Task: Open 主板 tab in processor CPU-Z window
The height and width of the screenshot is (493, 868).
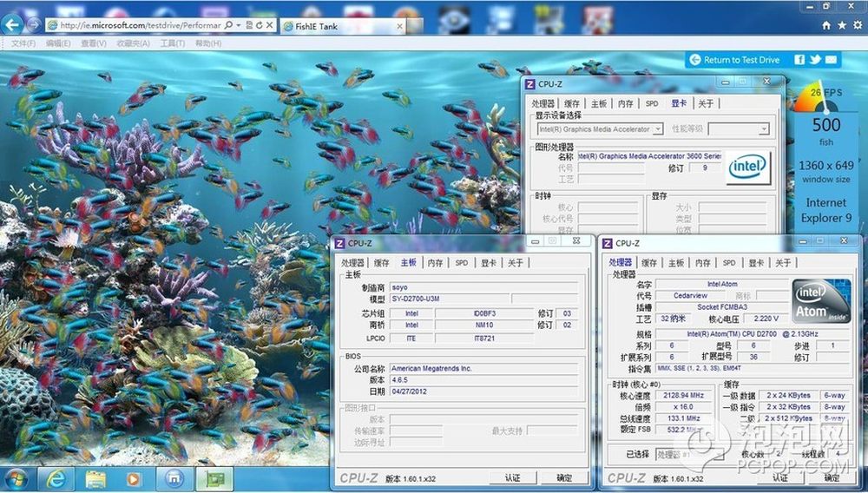Action: tap(676, 263)
